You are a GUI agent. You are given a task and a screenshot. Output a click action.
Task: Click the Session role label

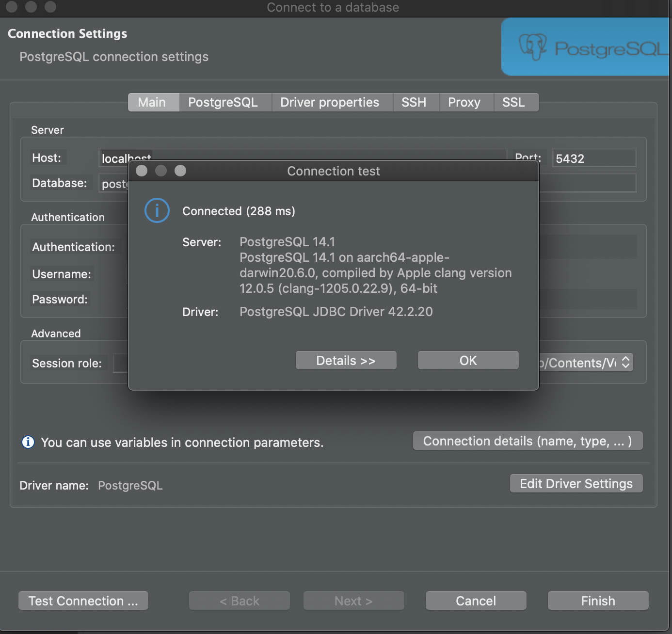click(67, 363)
